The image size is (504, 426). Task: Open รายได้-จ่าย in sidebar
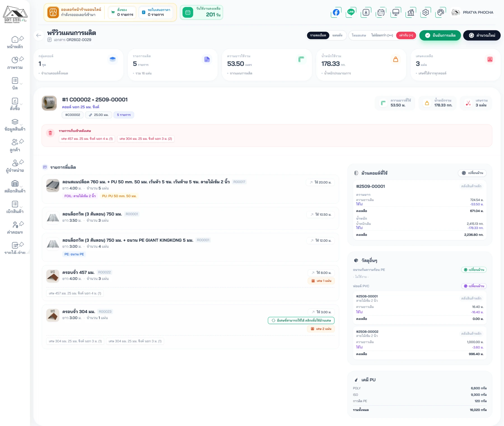tap(15, 249)
